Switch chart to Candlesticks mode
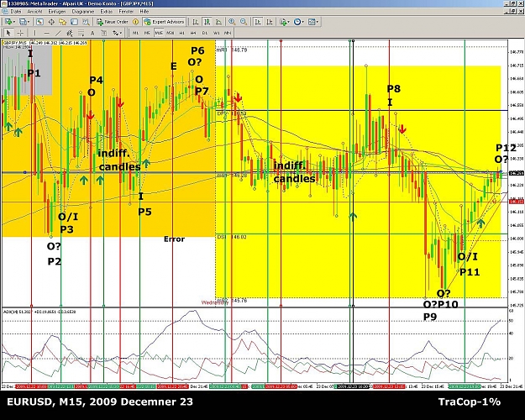525x420 pixels. [x=207, y=22]
